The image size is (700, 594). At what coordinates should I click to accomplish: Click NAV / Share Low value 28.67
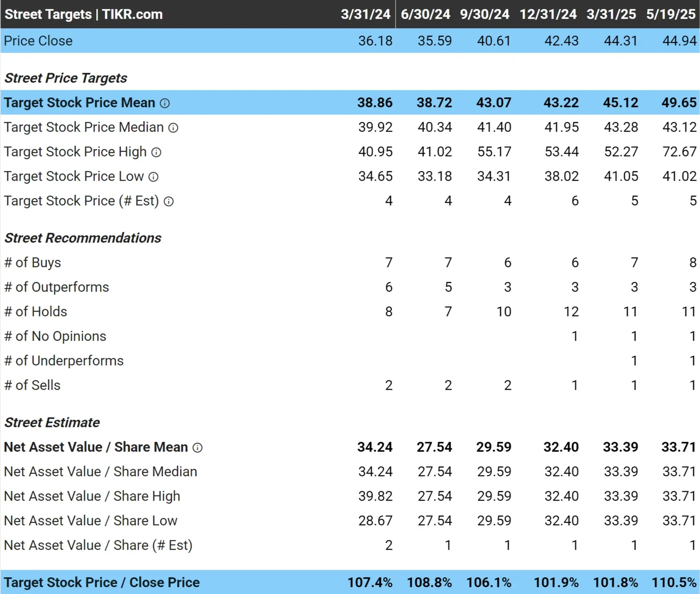pos(375,521)
